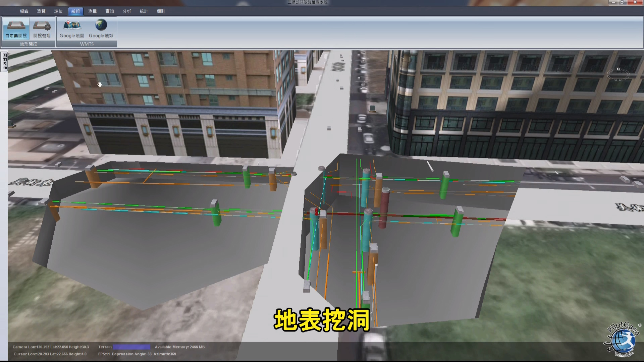Click the Depression Angle: 33 readout

pyautogui.click(x=132, y=354)
